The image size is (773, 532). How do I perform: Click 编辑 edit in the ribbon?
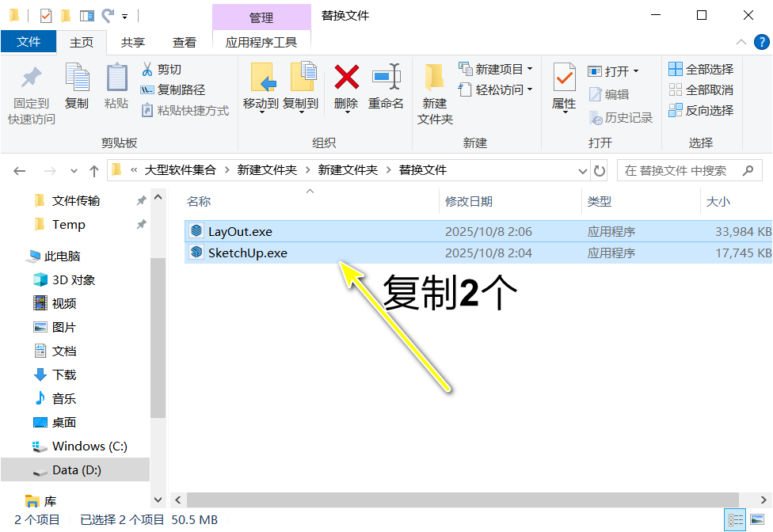point(609,94)
